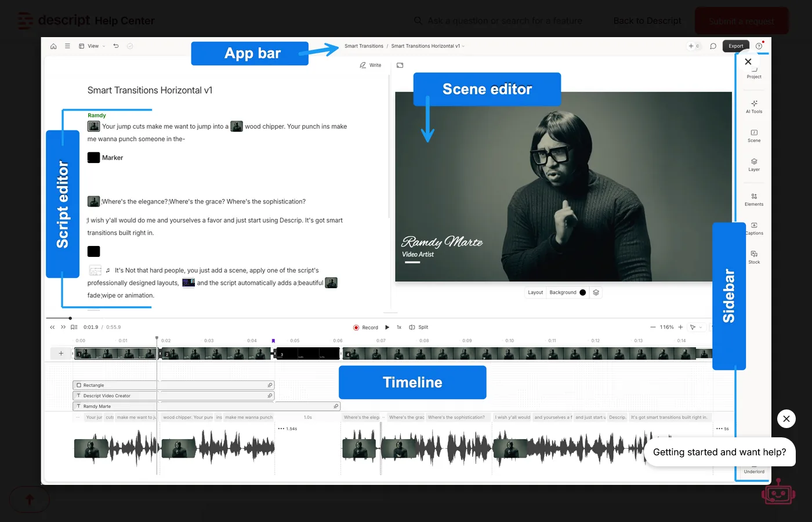Click the undo arrow icon

click(116, 46)
